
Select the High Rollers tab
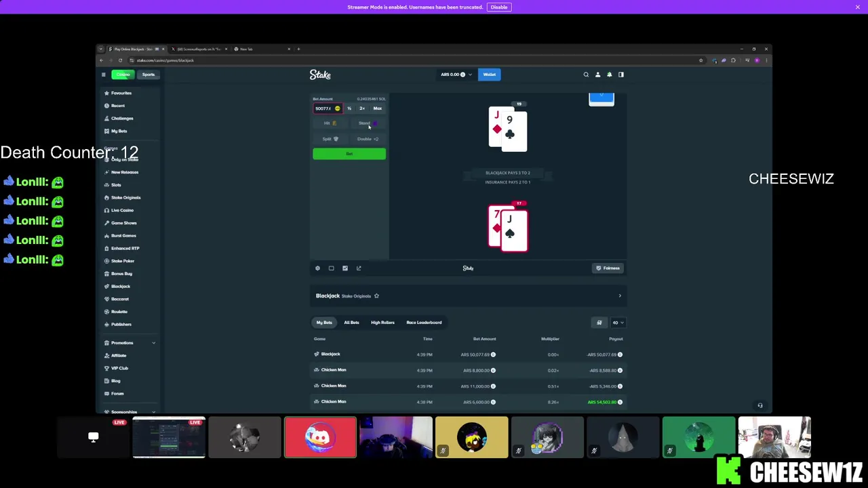click(x=382, y=323)
